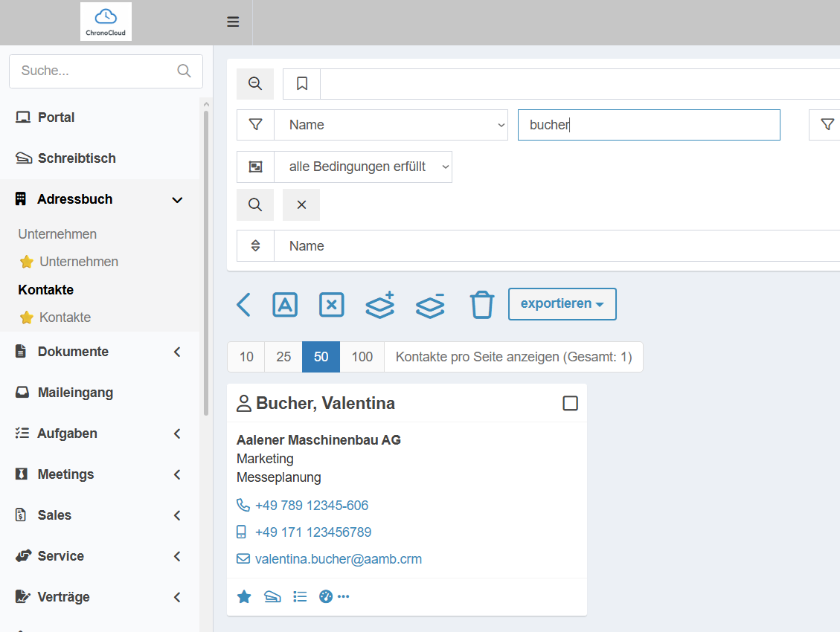Image resolution: width=840 pixels, height=632 pixels.
Task: Select all contacts with the A icon
Action: tap(285, 305)
